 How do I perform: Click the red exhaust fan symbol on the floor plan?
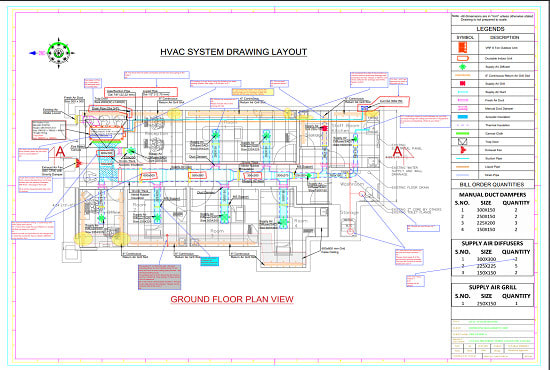pos(78,163)
